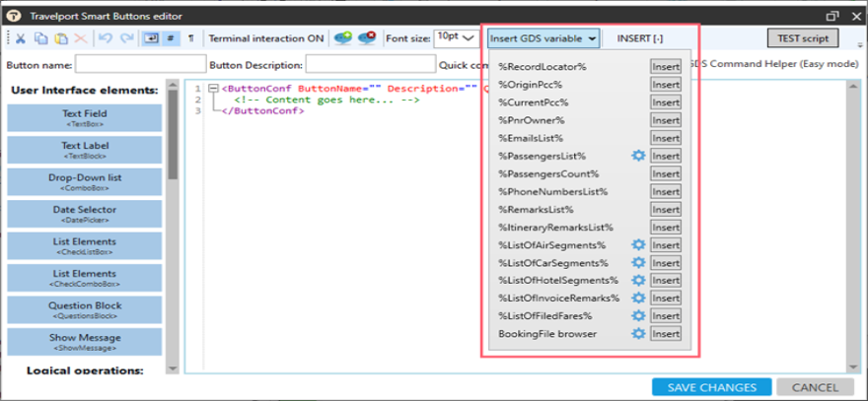Click the Cut scissors icon
Viewport: 868px width, 401px height.
22,38
